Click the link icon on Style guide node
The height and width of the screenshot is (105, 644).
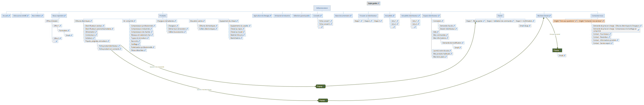[x=378, y=3]
